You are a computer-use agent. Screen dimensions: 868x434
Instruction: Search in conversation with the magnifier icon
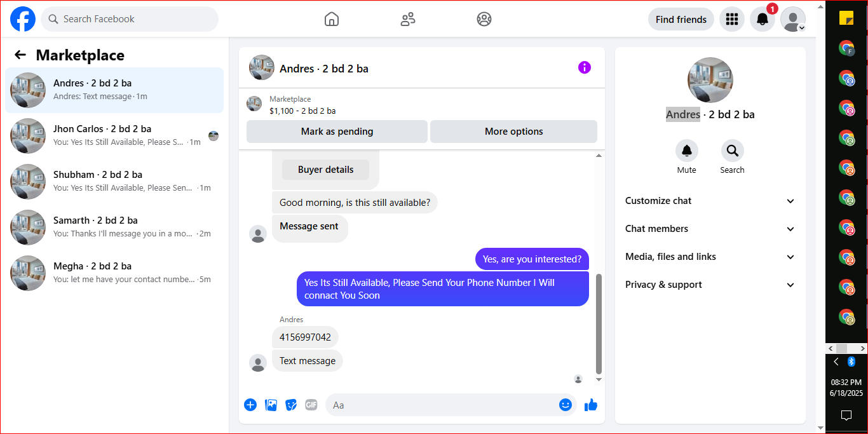point(733,151)
